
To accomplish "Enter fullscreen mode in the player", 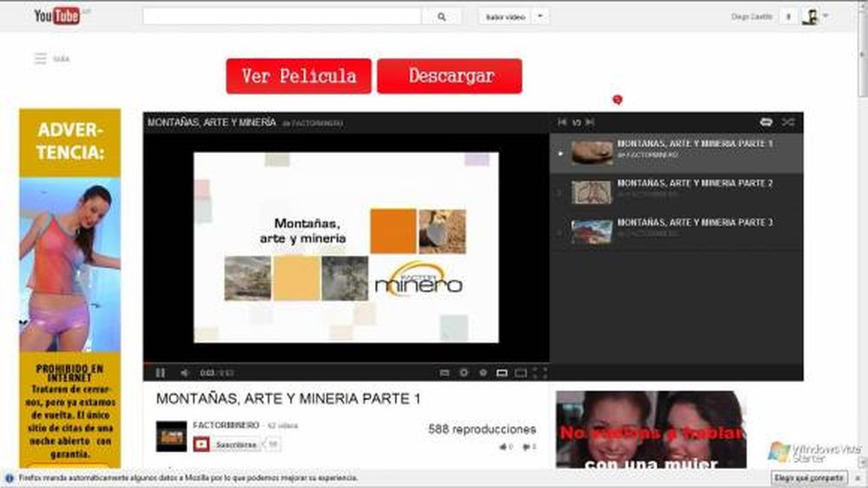I will pos(540,373).
